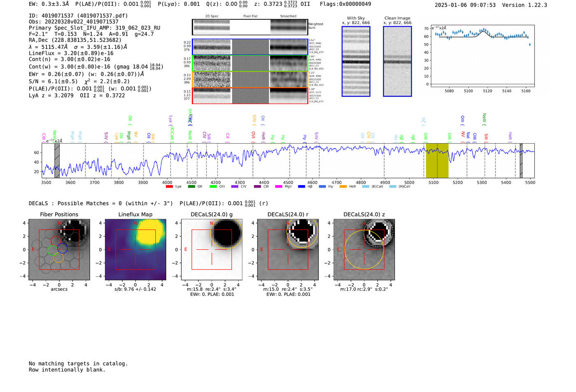This screenshot has width=576, height=392.
Task: Click the Cont(n) = 3.00(±0.02)e-16 line
Action: [x=70, y=59]
